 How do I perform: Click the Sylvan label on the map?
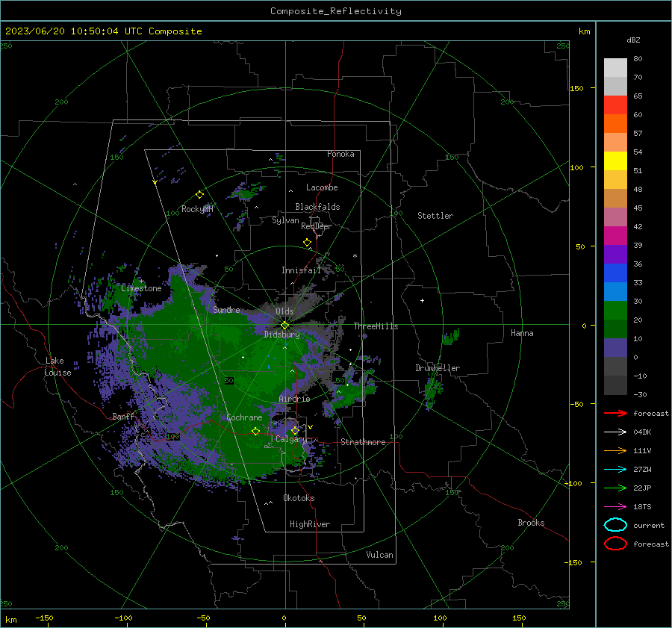point(285,220)
